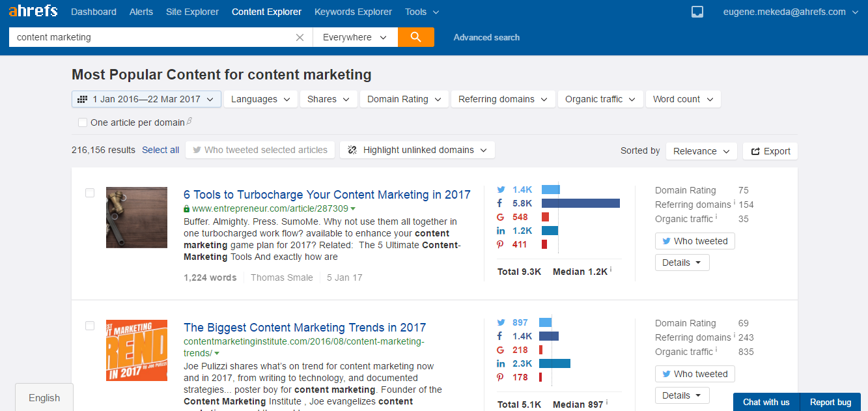
Task: Click the pin icon beside One article per domain
Action: [x=189, y=121]
